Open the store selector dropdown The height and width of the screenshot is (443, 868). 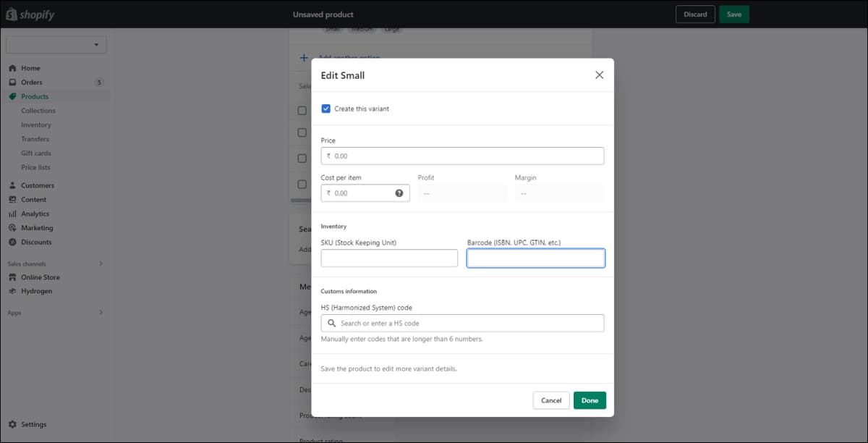(x=56, y=45)
